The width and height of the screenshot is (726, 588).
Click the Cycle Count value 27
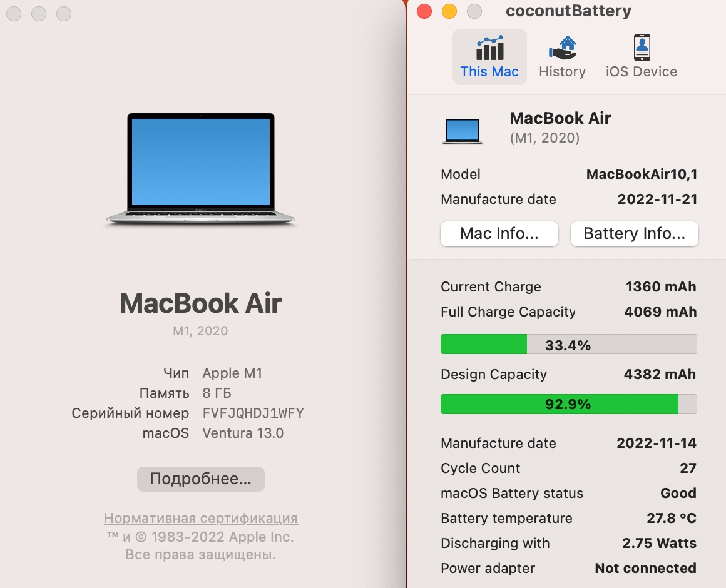688,468
